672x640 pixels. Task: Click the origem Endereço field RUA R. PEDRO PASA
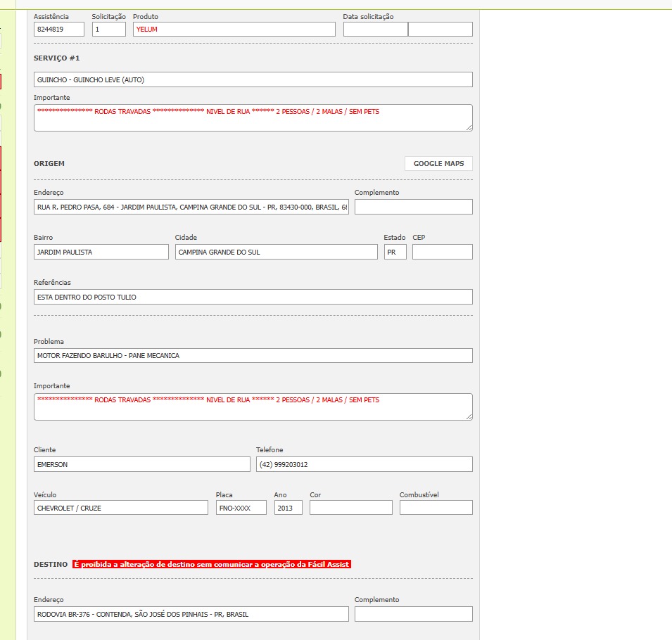tap(191, 207)
